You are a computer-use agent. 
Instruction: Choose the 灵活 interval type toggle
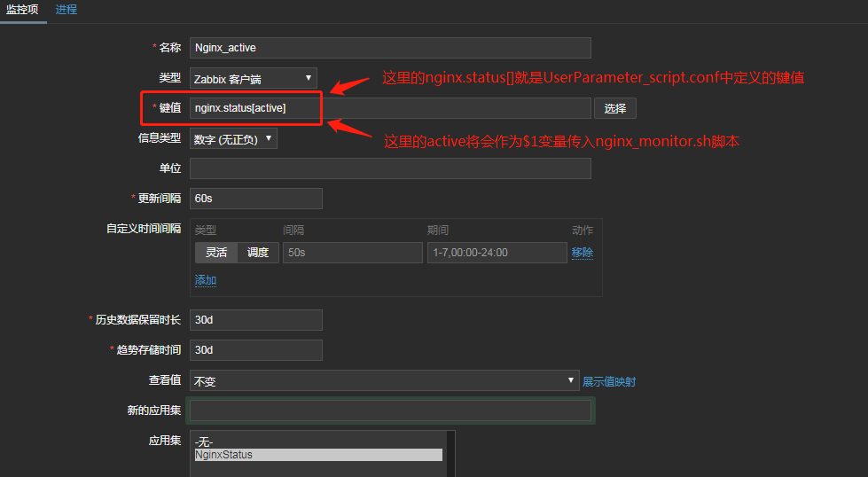coord(216,253)
